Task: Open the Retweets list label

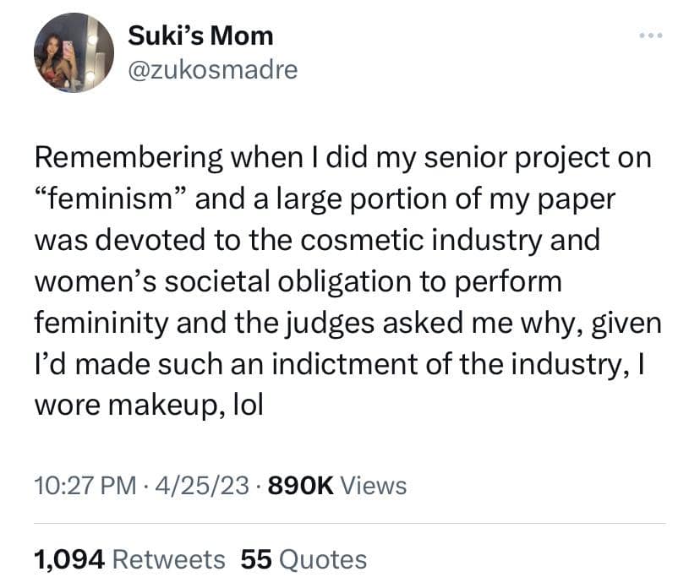Action: tap(168, 558)
